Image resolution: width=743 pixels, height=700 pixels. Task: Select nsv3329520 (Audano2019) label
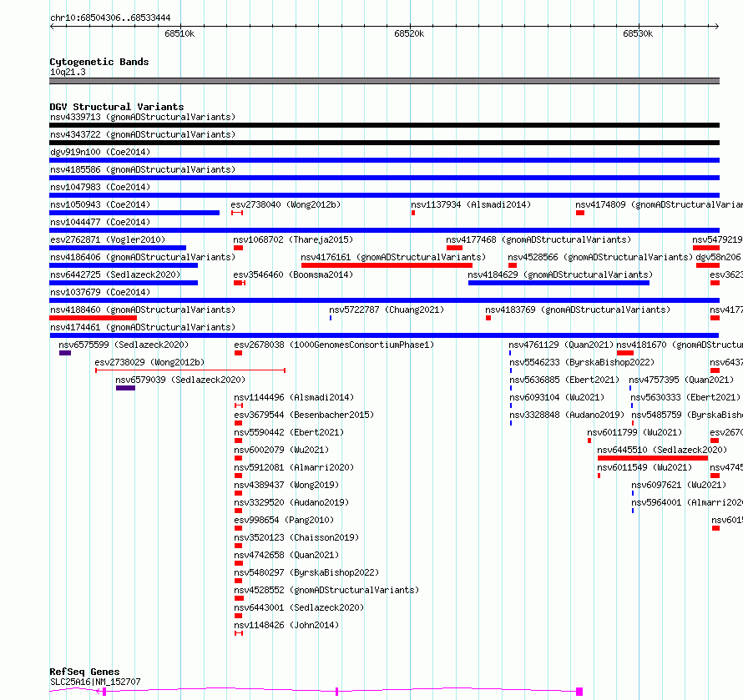point(291,502)
